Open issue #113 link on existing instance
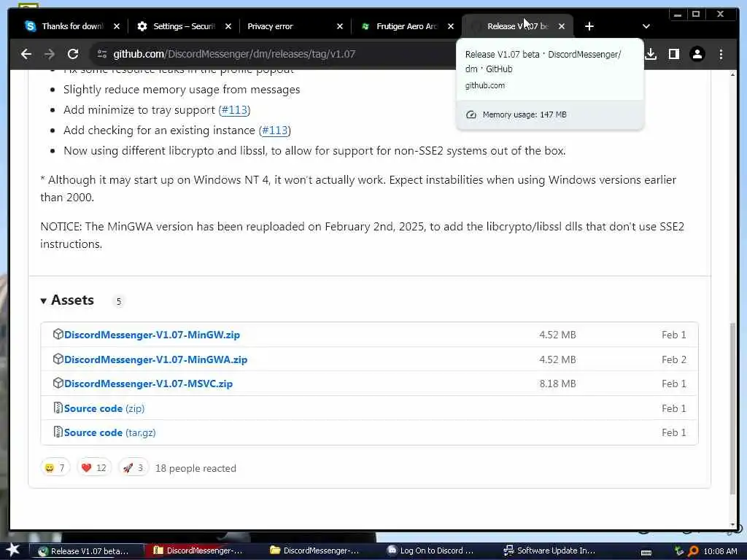The width and height of the screenshot is (747, 560). pyautogui.click(x=275, y=131)
